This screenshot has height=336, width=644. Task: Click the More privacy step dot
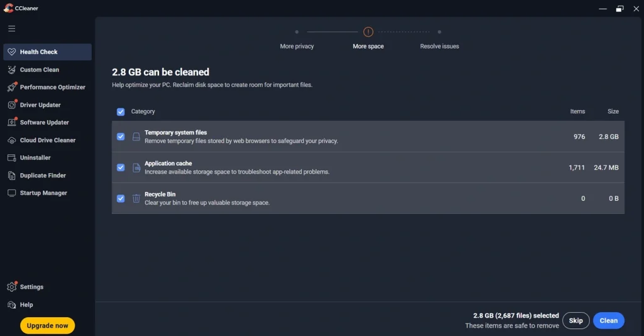(x=297, y=31)
